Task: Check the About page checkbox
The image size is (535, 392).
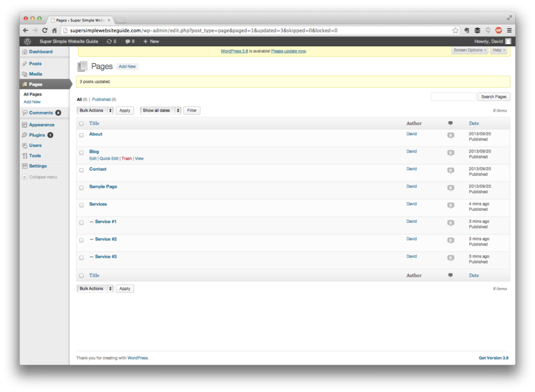Action: 82,135
